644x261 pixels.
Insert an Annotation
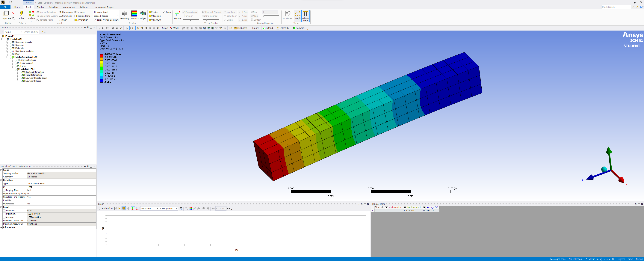(x=81, y=20)
